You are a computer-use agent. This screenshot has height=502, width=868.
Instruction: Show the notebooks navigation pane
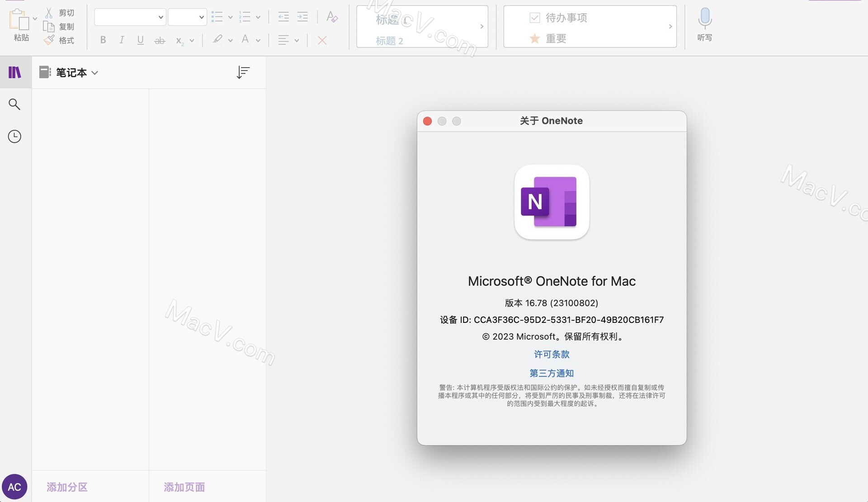pyautogui.click(x=15, y=72)
